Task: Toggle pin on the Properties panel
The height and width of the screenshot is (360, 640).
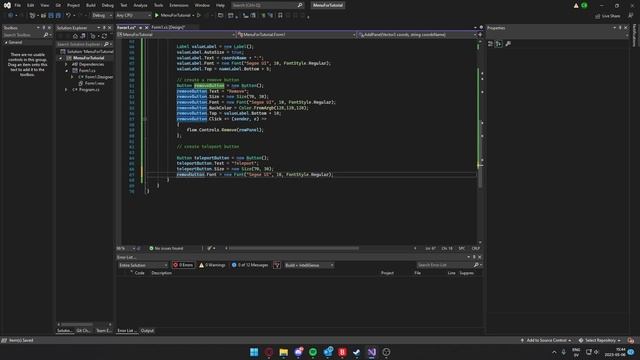Action: pyautogui.click(x=620, y=28)
